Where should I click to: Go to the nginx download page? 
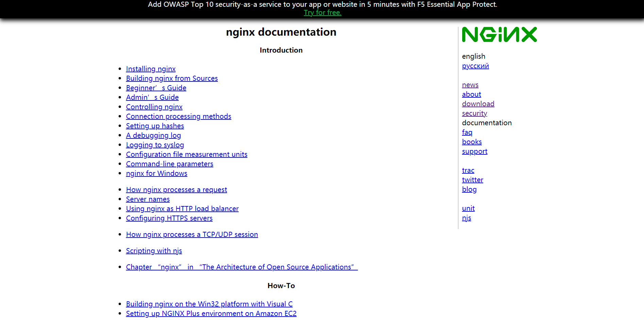478,104
